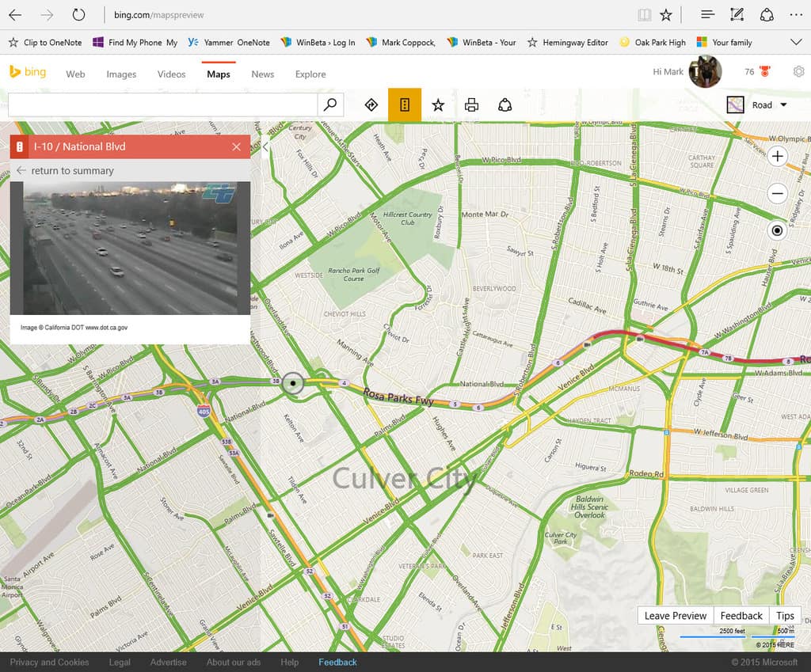
Task: Click camera icon on Sawtelle Blvd
Action: (x=270, y=515)
